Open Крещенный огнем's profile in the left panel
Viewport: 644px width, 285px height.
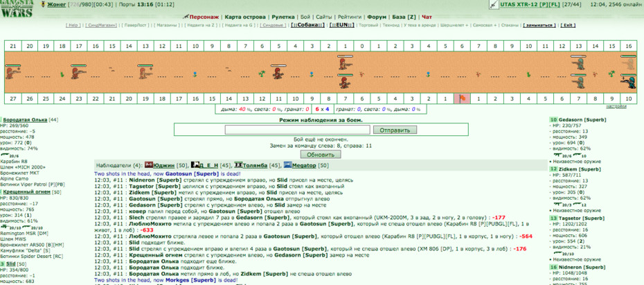click(27, 191)
